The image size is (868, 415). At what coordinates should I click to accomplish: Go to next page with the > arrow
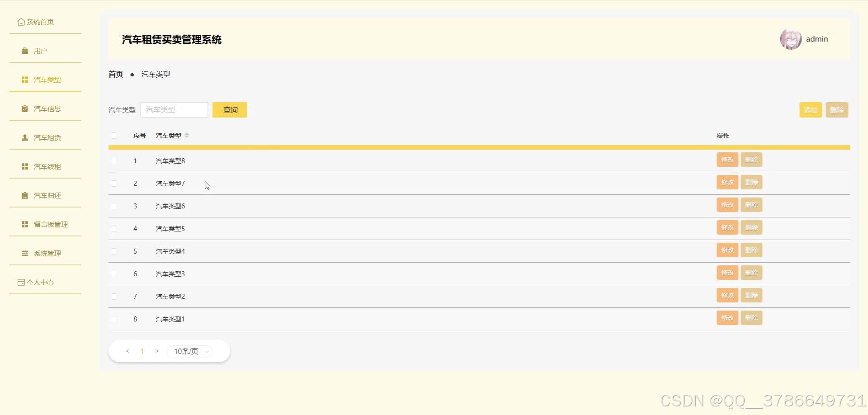coord(157,351)
